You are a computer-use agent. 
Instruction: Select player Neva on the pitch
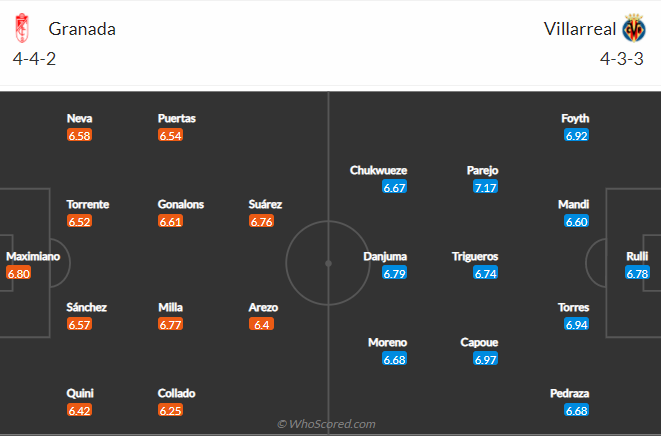pos(79,118)
